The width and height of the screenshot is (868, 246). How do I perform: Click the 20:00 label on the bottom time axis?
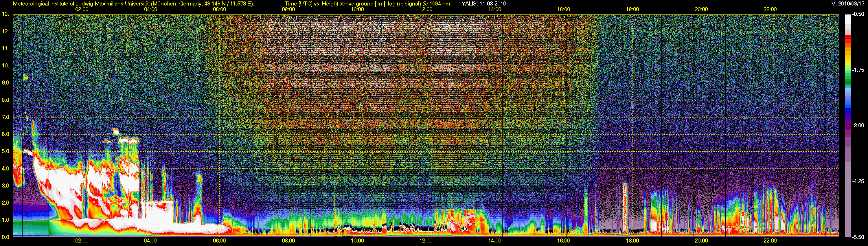pos(701,241)
